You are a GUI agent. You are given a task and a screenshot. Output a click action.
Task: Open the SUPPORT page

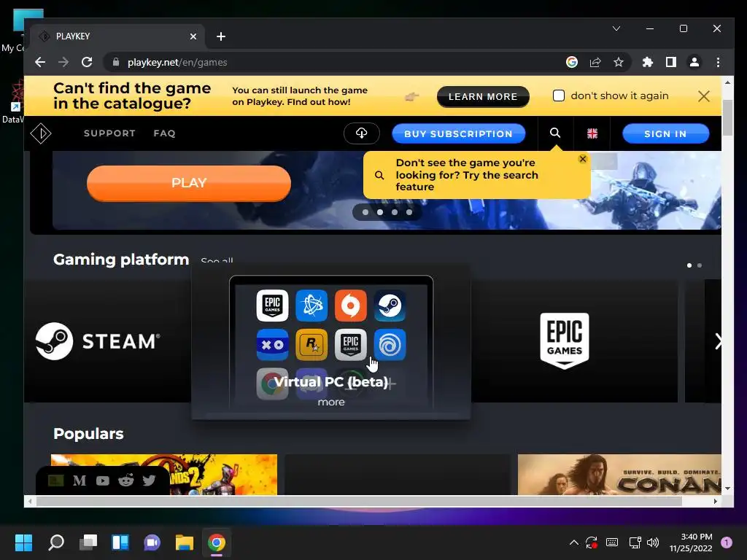pos(109,133)
